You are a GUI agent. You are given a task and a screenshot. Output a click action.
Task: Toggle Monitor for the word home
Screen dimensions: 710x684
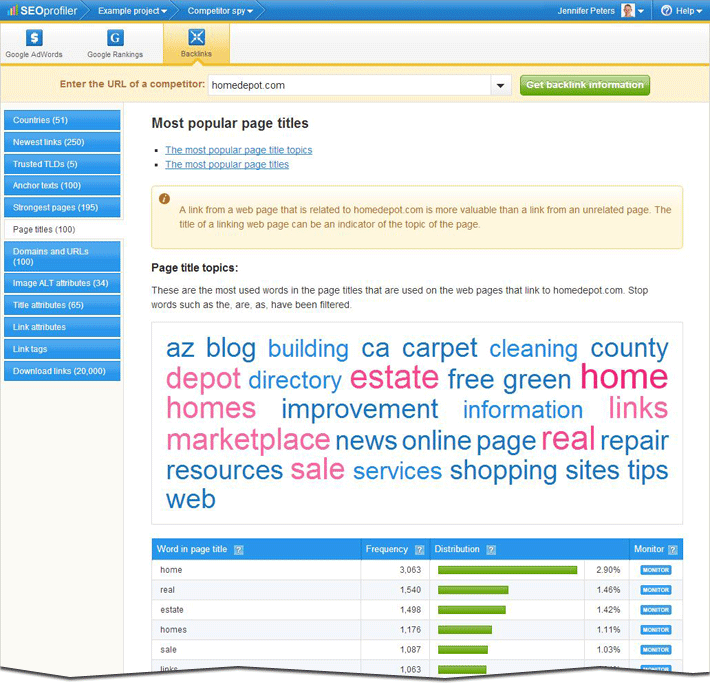point(655,570)
